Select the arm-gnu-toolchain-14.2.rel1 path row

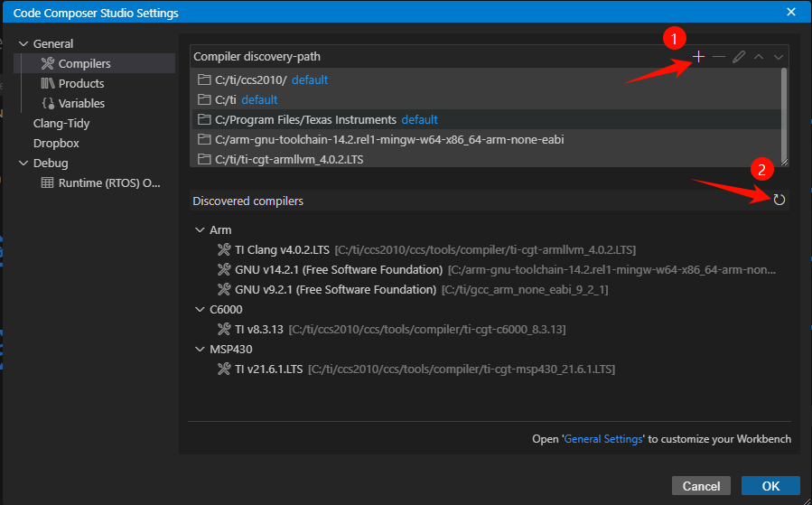coord(487,139)
